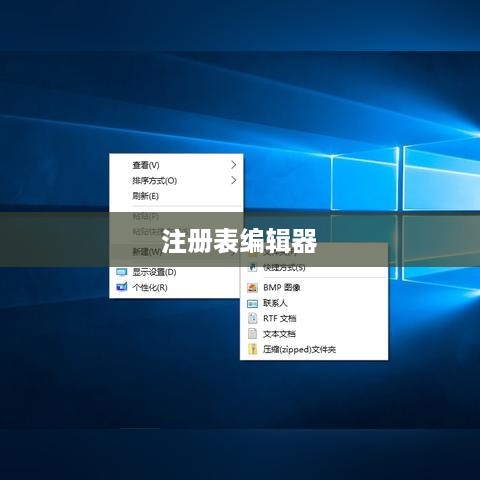Open 显示设置(D) from context menu
480x480 pixels.
point(176,272)
